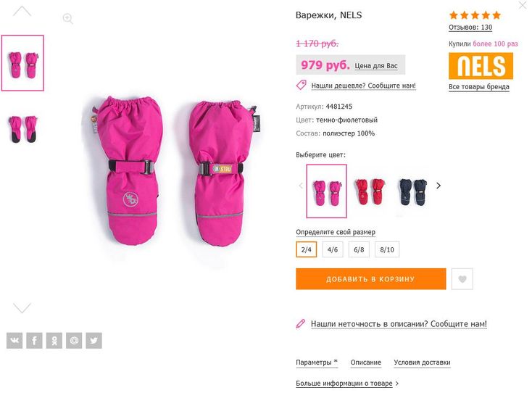The image size is (532, 406).
Task: Share via Odnoklassniki icon
Action: (54, 341)
